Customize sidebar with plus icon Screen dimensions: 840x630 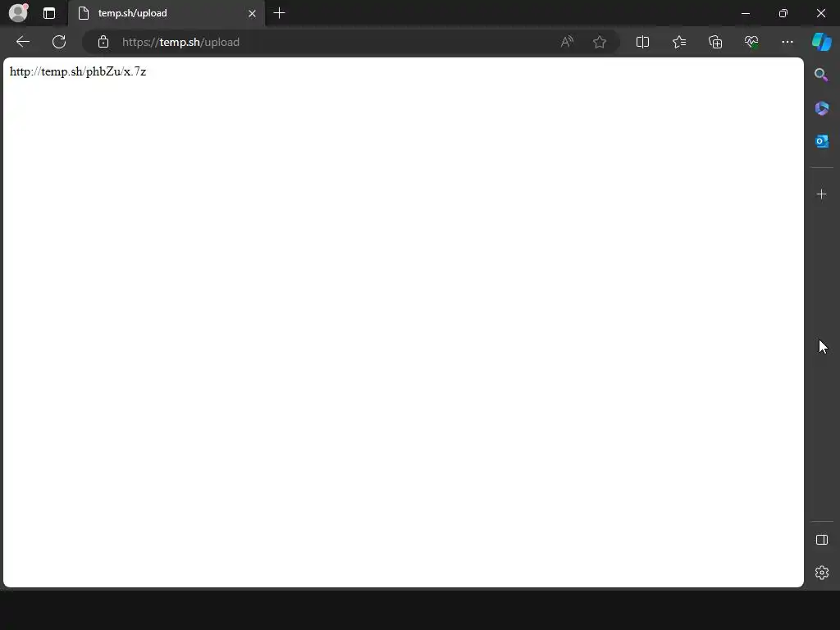pos(821,194)
